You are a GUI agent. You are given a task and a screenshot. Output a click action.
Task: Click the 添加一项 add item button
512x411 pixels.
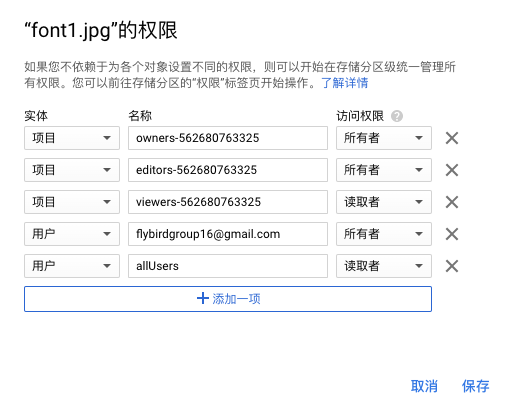[228, 299]
